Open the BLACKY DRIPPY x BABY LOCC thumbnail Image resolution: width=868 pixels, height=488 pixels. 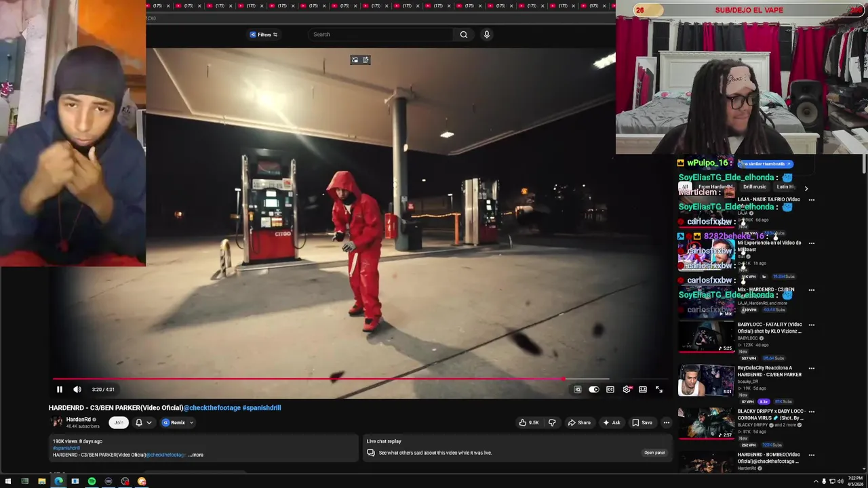[706, 424]
